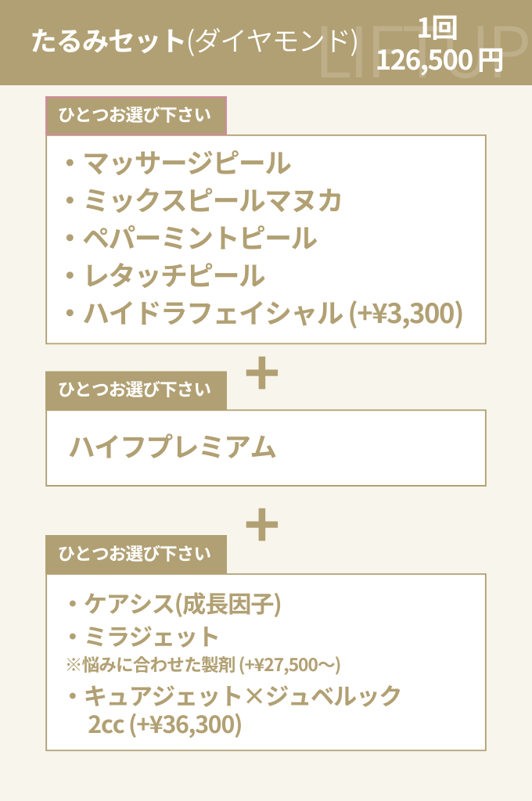Choose the ミラジェット option
This screenshot has width=532, height=801.
(152, 634)
